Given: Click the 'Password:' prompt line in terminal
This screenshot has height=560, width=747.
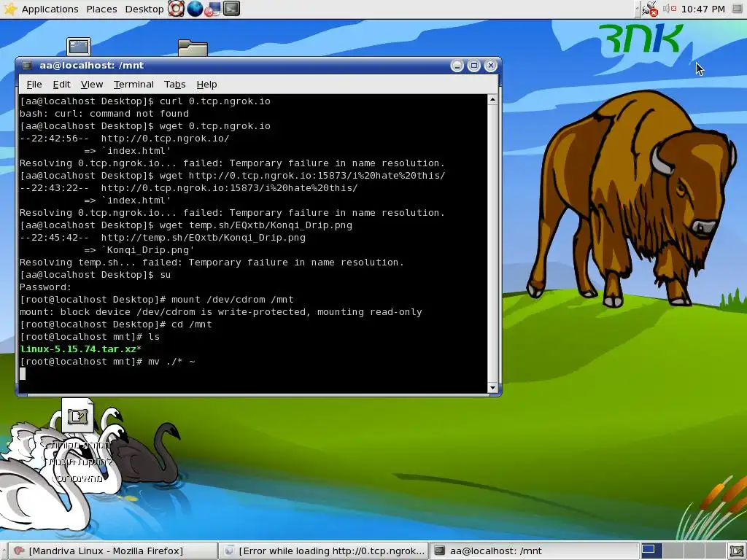Looking at the screenshot, I should [x=45, y=287].
